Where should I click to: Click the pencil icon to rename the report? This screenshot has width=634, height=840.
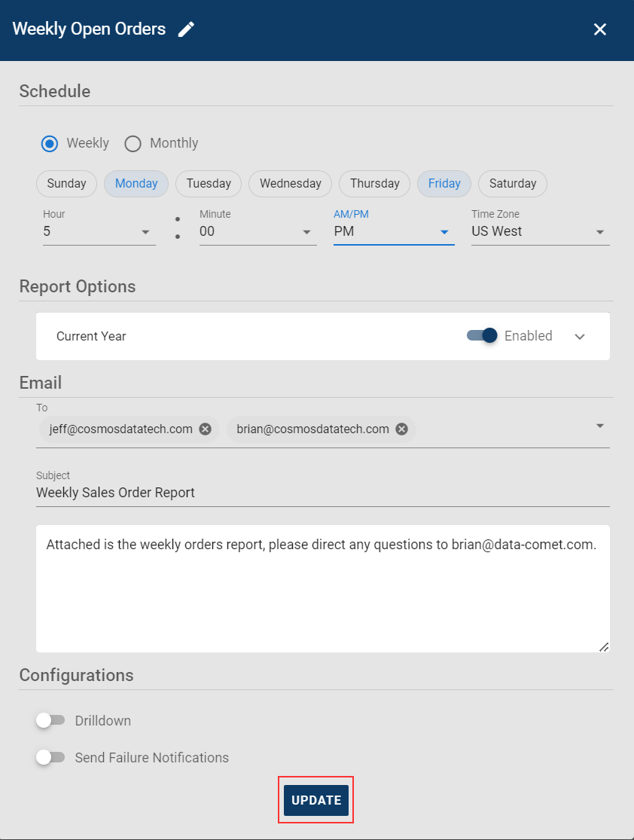click(186, 29)
